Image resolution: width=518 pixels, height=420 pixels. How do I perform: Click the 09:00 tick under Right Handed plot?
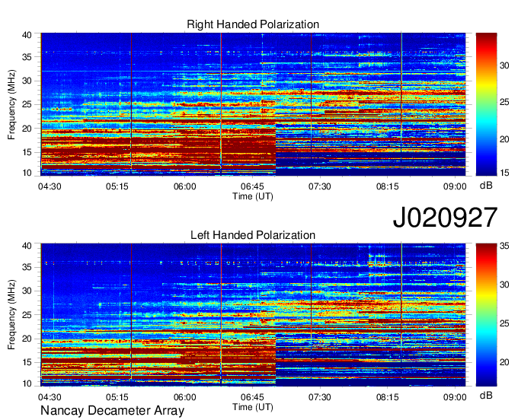click(455, 186)
